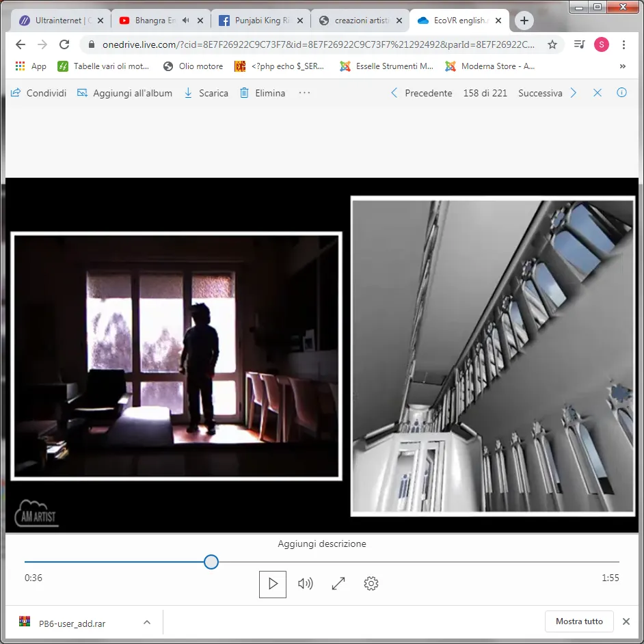Open the PB6-user_add.rar downloaded file
This screenshot has width=644, height=644.
[x=72, y=623]
